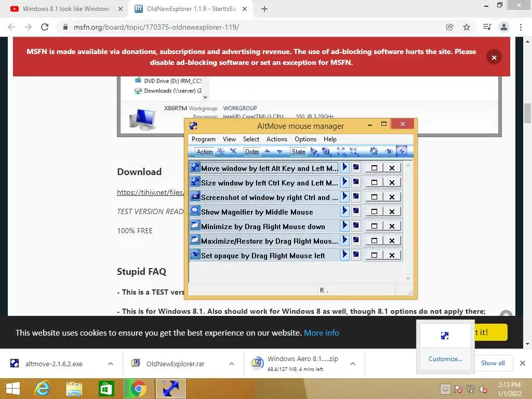Click AltMove taskbar button
Screen dimensions: 532x399
pos(170,389)
